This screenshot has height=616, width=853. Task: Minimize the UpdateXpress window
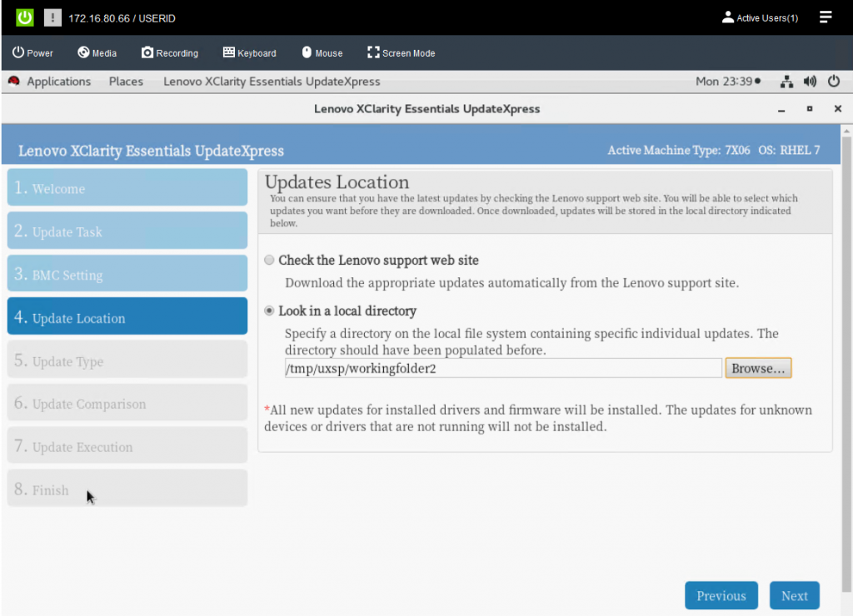point(781,109)
